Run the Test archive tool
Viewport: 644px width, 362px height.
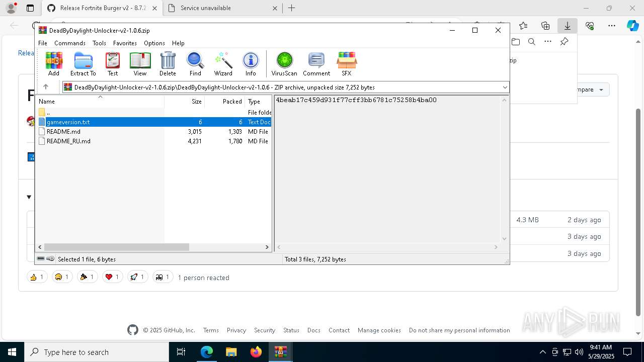click(x=113, y=64)
